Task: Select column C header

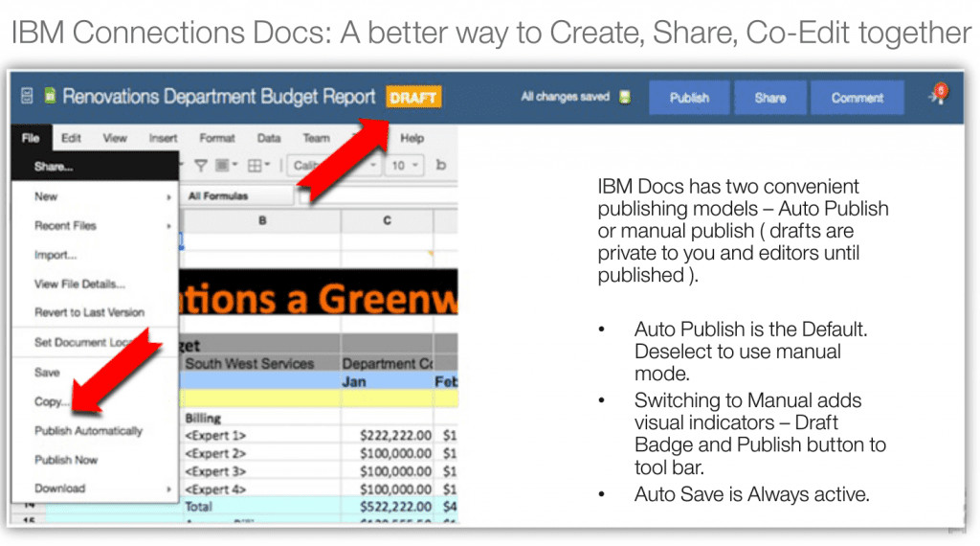Action: (387, 220)
